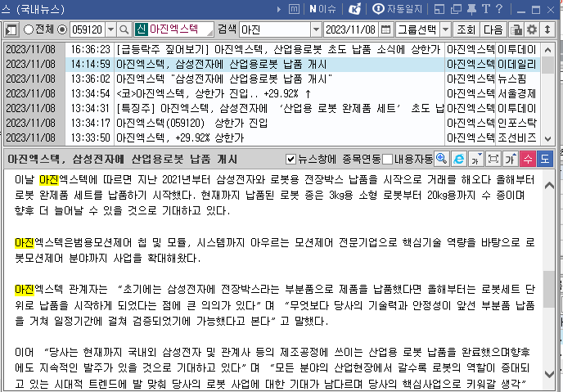Click news list scrollbar down arrow

547,138
